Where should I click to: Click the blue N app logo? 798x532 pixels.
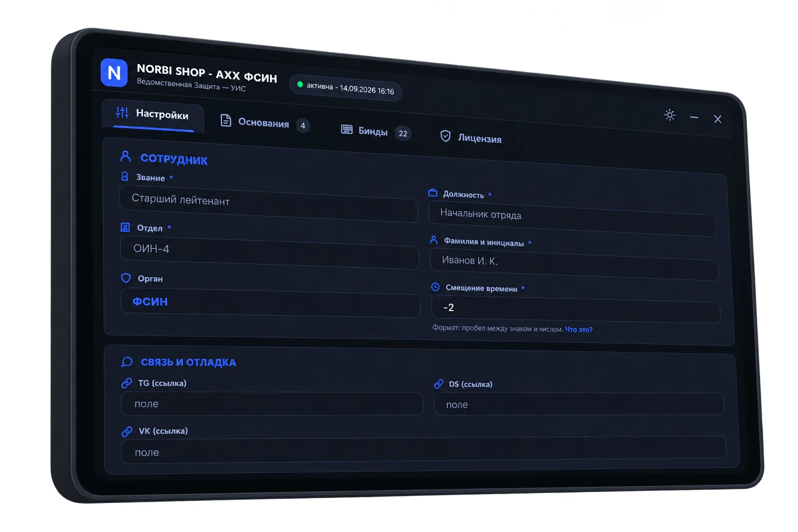point(114,73)
